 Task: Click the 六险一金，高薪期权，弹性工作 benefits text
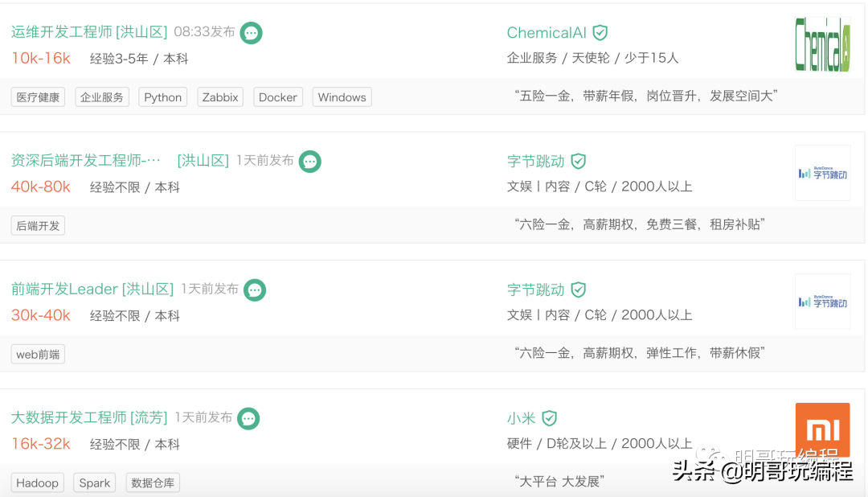pyautogui.click(x=640, y=353)
